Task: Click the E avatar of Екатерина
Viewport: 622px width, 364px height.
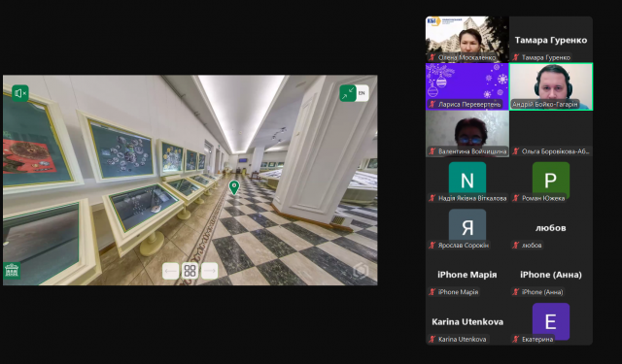Action: [551, 321]
